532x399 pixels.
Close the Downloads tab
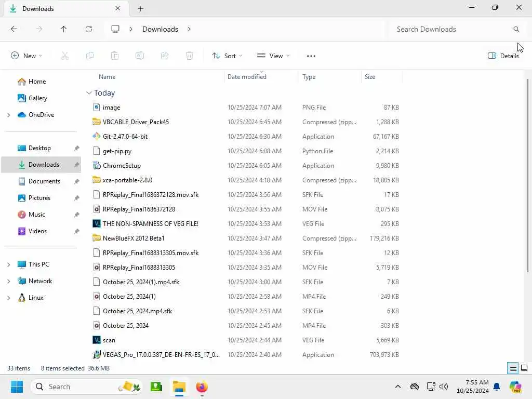117,8
